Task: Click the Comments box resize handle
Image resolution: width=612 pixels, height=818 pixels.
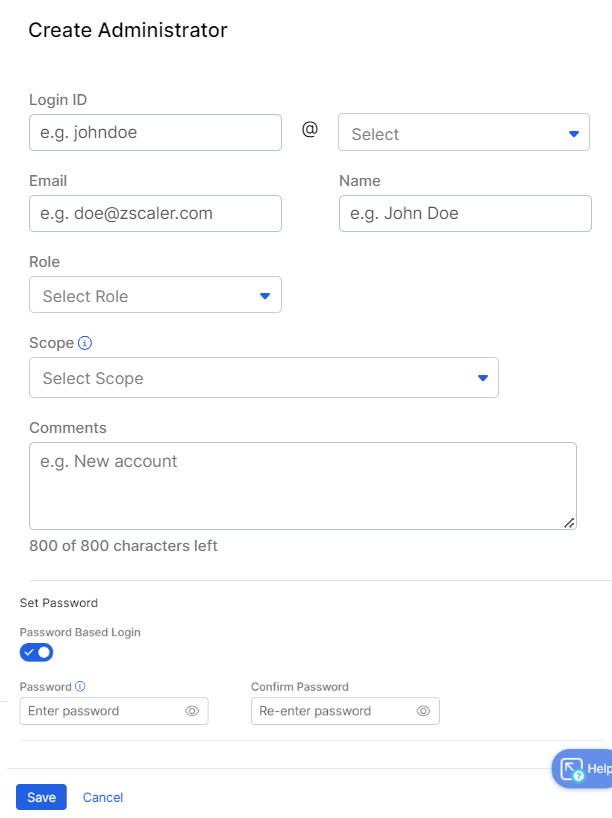Action: pos(569,522)
